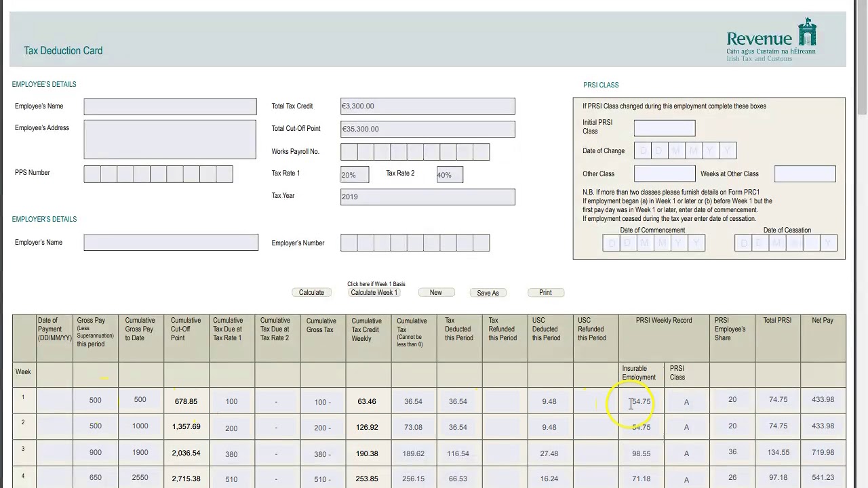Click the Total Tax Credit field showing €3,300.00
Screen dimensions: 868x488
[428, 106]
